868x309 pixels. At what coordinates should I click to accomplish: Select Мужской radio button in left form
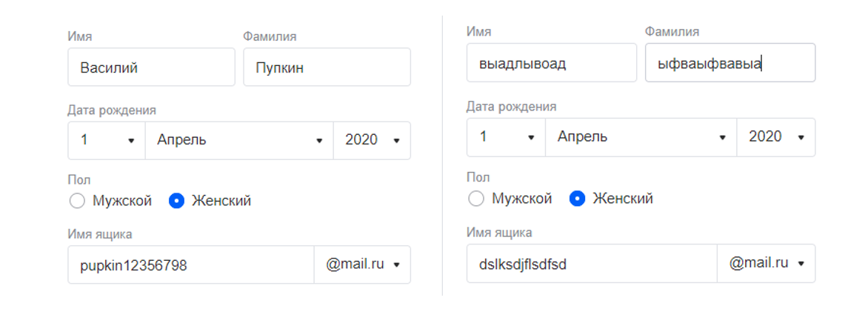pyautogui.click(x=77, y=201)
